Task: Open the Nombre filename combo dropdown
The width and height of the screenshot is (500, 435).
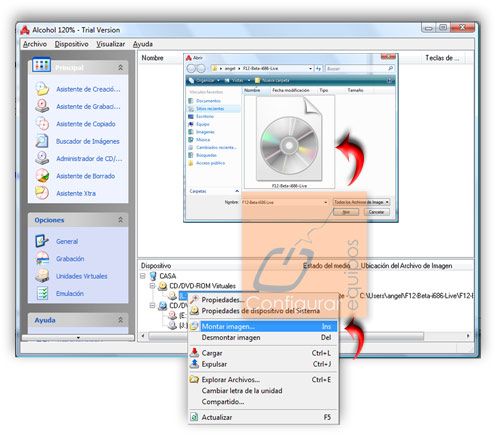Action: point(326,202)
